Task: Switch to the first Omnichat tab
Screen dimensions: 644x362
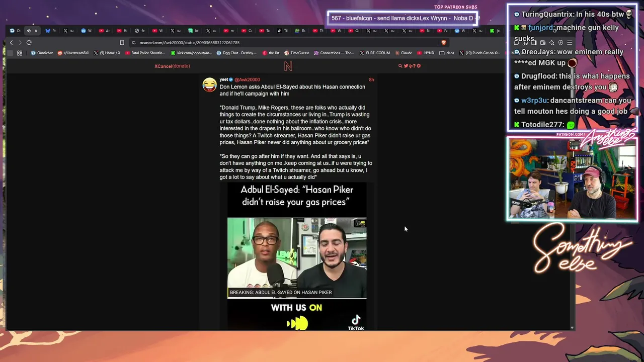Action: point(15,31)
